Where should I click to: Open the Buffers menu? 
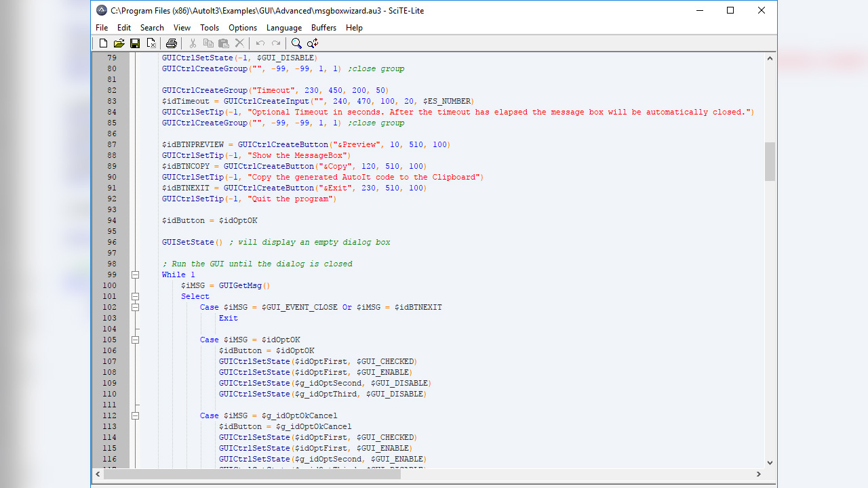click(324, 28)
